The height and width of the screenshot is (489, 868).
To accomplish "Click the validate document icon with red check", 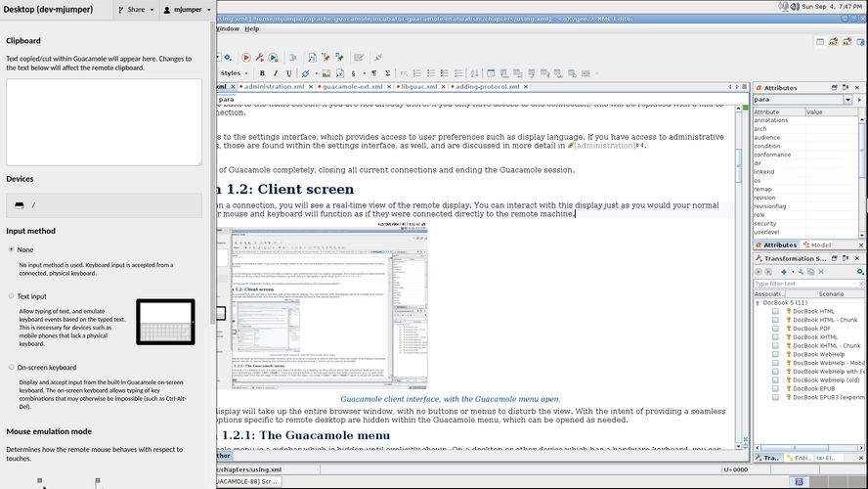I will 326,58.
